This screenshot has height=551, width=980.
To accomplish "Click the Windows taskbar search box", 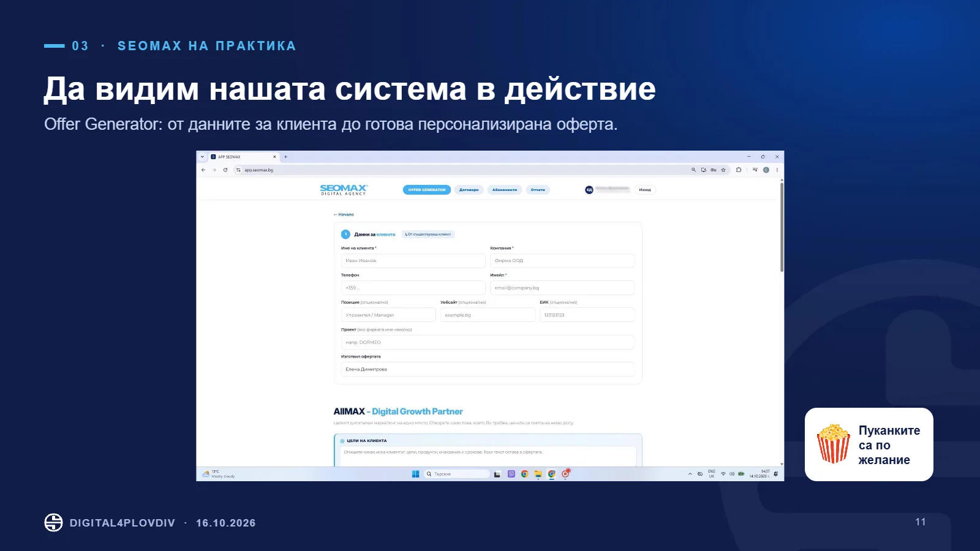I will point(457,474).
